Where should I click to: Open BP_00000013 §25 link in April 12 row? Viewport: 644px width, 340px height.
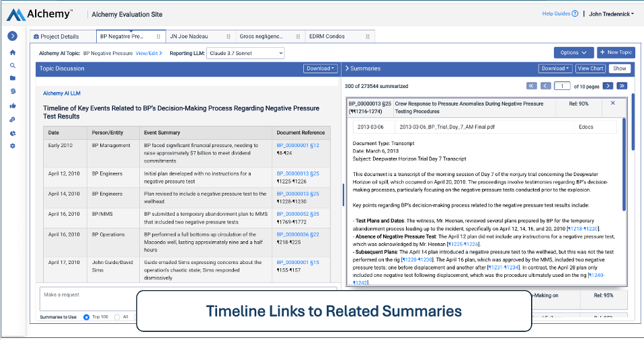(x=298, y=173)
